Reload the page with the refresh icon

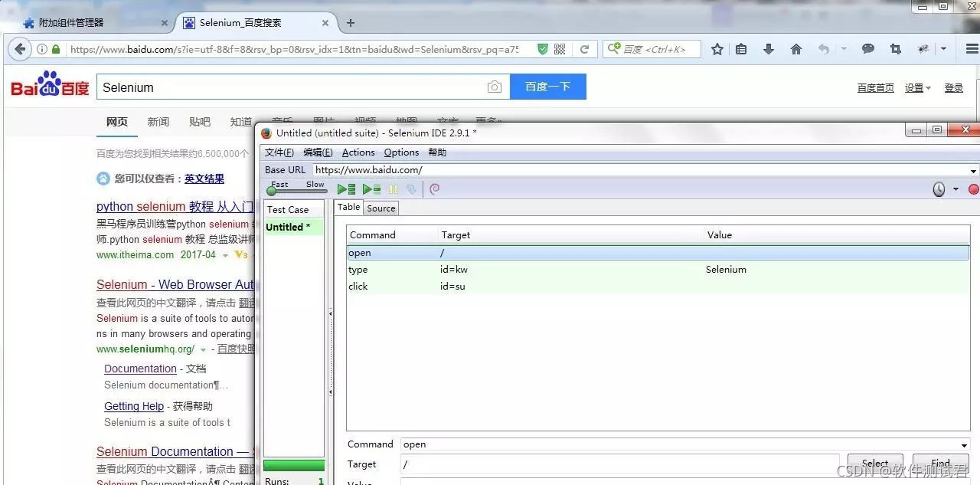[x=584, y=49]
